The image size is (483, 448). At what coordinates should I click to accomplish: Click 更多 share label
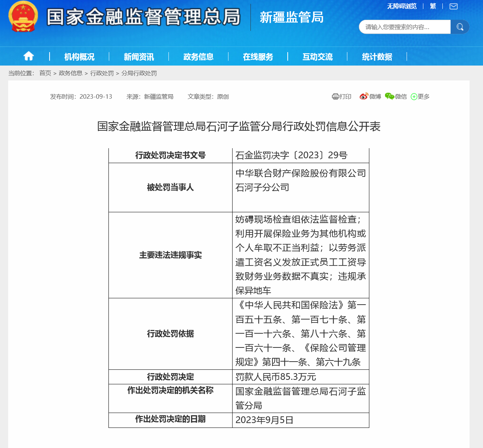pyautogui.click(x=424, y=96)
